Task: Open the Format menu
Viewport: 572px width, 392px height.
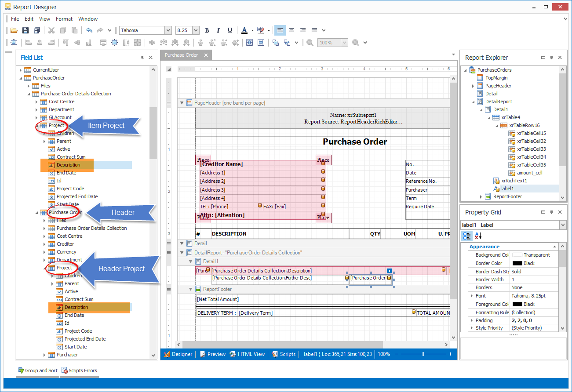Action: pos(64,19)
